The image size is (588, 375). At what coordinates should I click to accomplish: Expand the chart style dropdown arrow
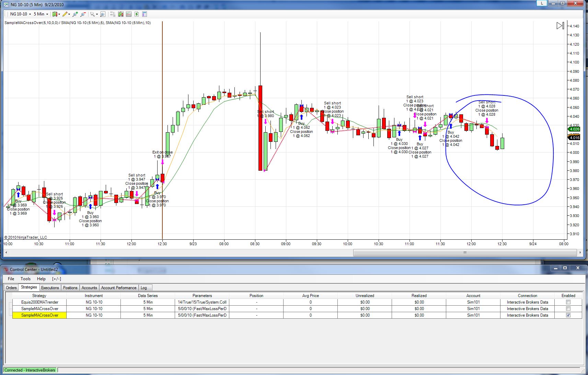click(59, 14)
